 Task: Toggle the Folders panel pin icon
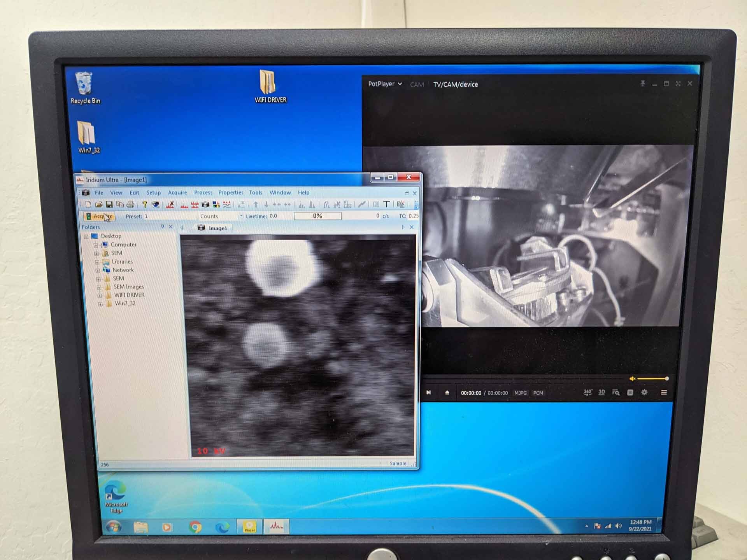coord(163,227)
